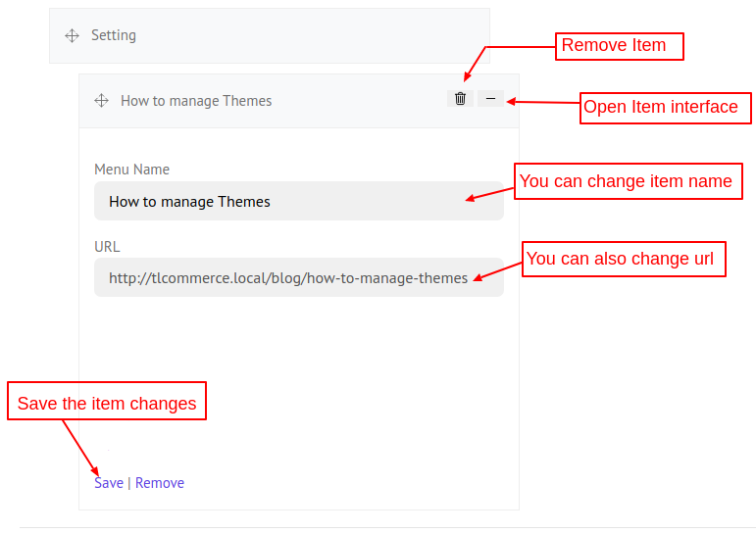The width and height of the screenshot is (756, 534).
Task: Select the Setting menu item label
Action: [x=114, y=35]
